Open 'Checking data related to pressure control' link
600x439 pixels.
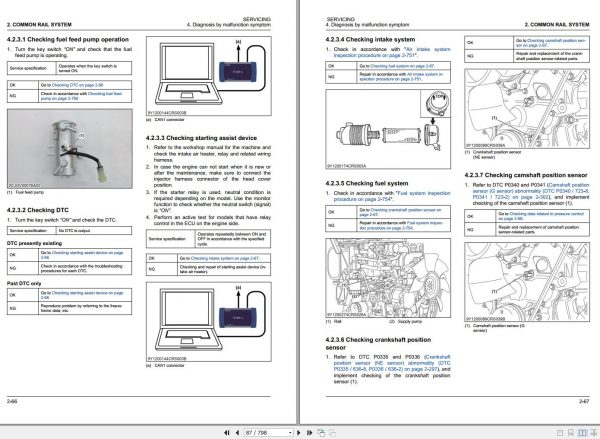[x=541, y=216]
